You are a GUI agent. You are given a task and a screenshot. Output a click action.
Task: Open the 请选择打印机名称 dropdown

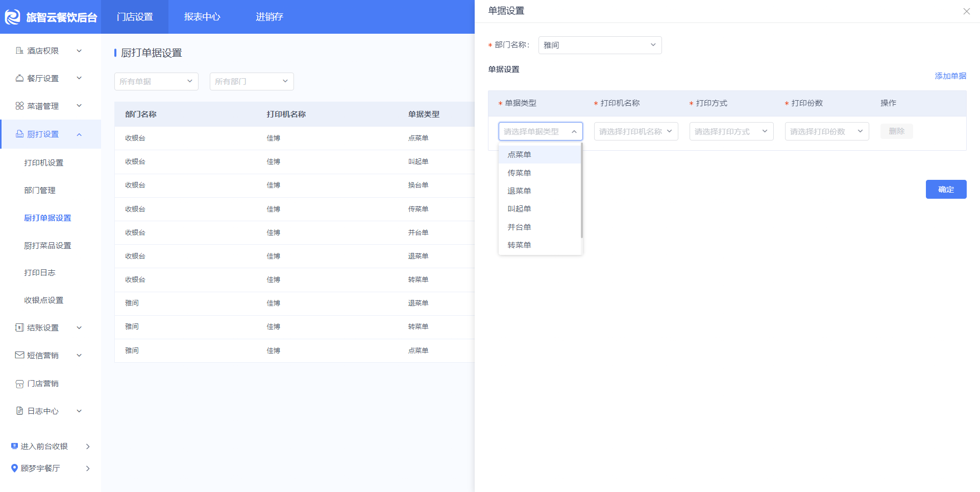pos(636,131)
